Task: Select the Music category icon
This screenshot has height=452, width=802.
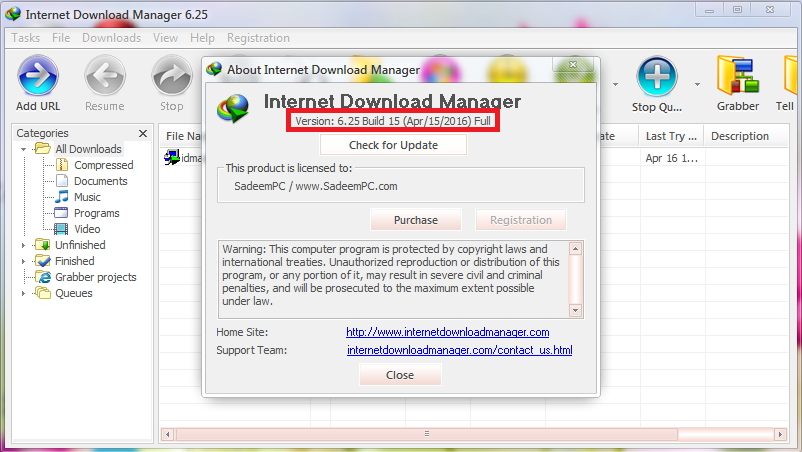Action: pos(62,197)
